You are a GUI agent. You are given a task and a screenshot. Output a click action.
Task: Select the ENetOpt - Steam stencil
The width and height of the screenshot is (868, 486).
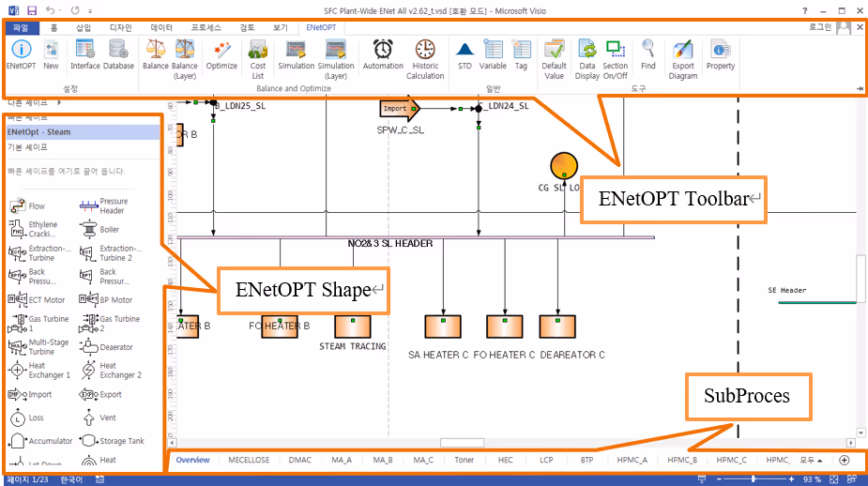(83, 131)
